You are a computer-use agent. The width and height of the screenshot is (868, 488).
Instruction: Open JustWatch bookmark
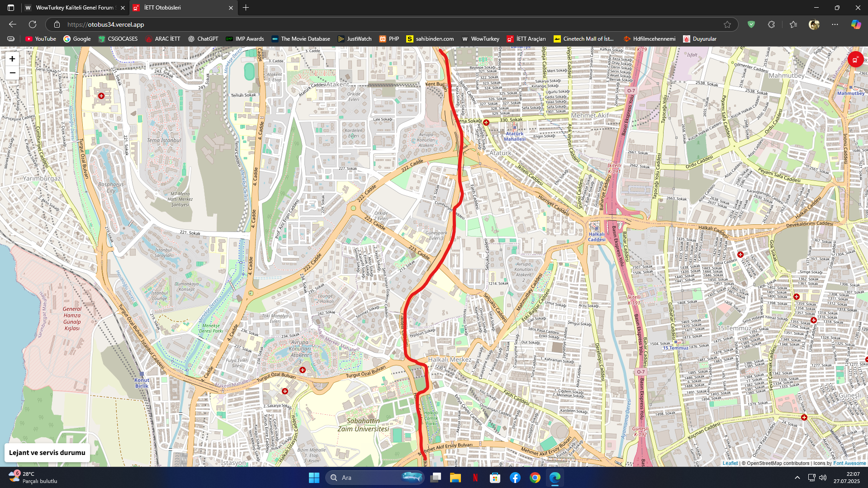click(355, 39)
